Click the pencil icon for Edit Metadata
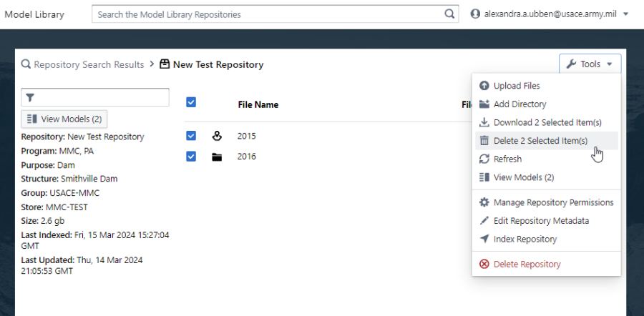The image size is (644, 316). coord(484,221)
